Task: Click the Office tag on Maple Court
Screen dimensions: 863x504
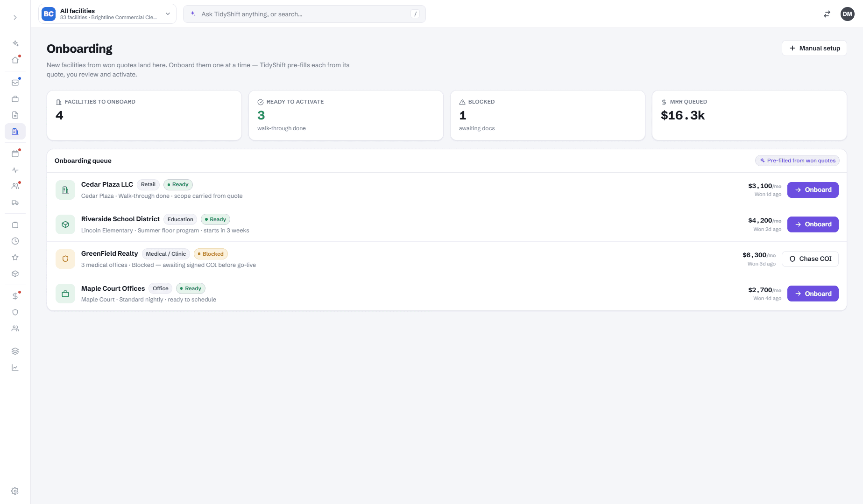Action: 160,288
